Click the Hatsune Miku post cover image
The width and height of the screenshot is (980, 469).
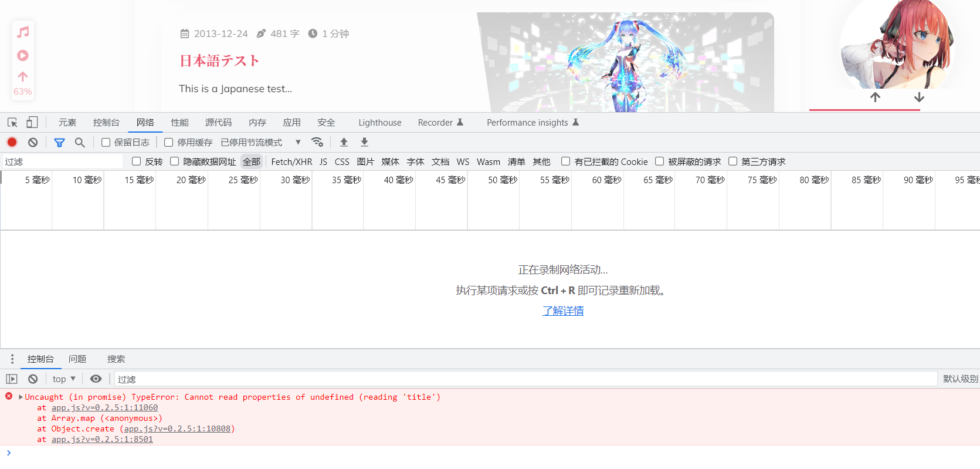point(625,62)
